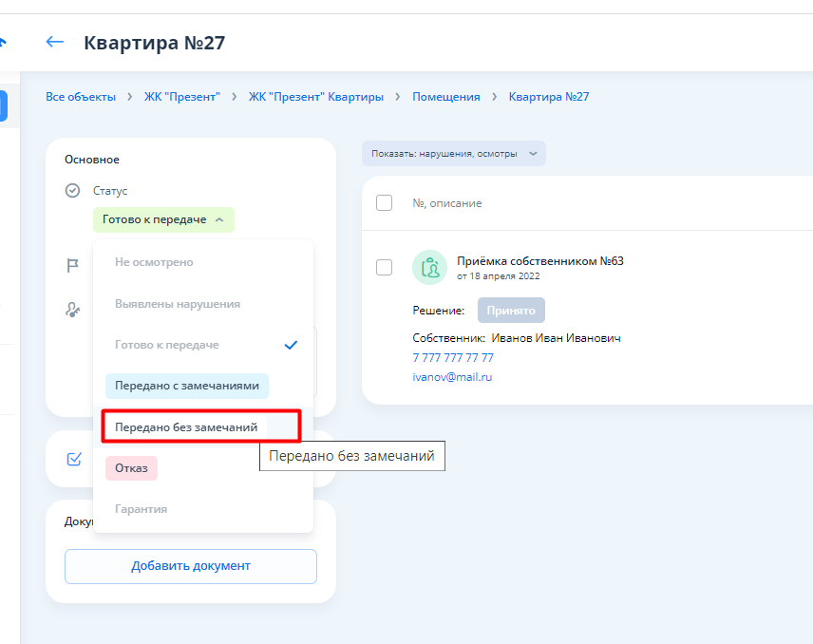
Task: Choose the Отказ status option
Action: (131, 467)
